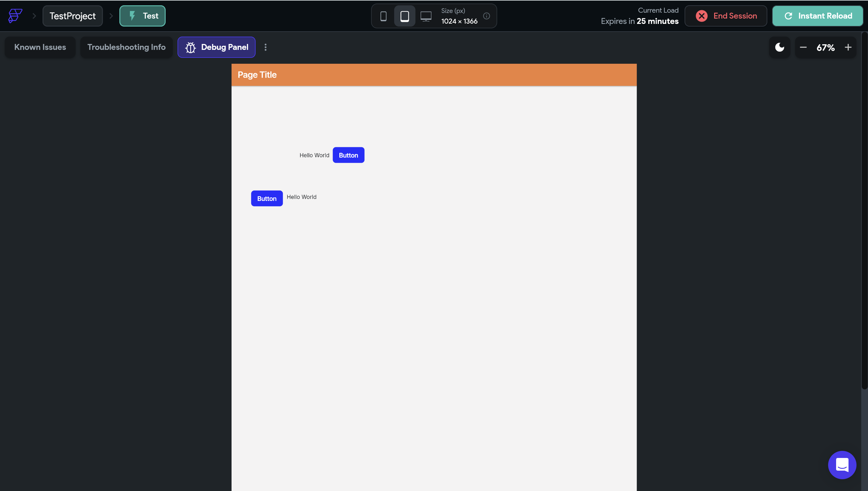Image resolution: width=868 pixels, height=491 pixels.
Task: Open Troubleshooting Info tab
Action: [x=126, y=47]
